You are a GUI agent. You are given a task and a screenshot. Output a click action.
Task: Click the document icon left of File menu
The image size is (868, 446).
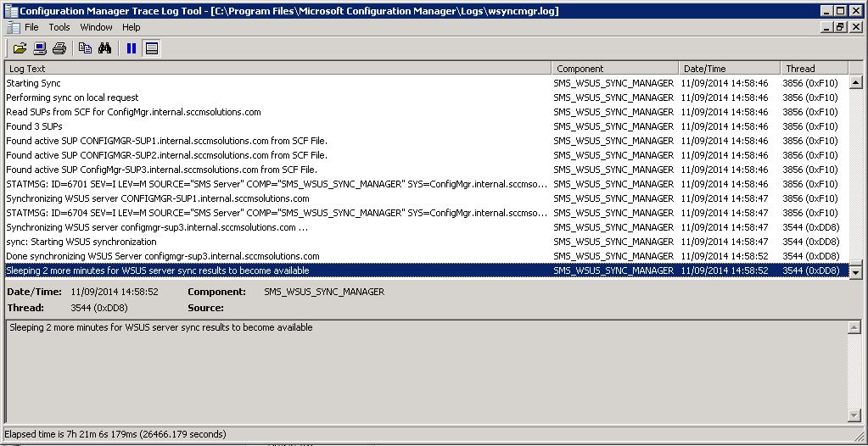click(13, 27)
